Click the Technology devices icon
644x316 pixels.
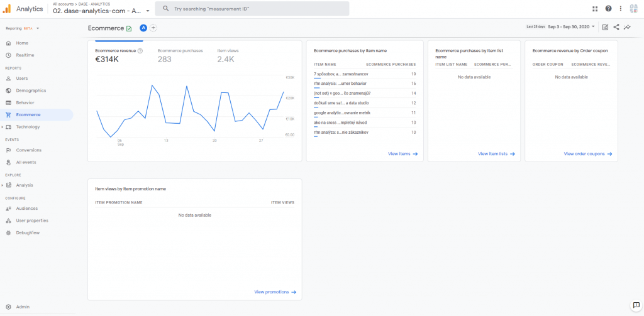pos(9,128)
